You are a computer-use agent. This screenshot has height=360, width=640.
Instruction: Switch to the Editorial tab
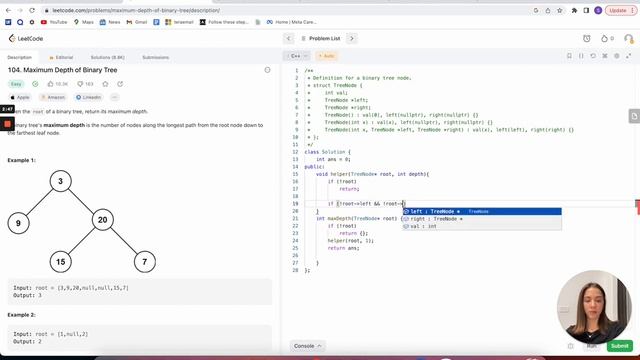(61, 57)
